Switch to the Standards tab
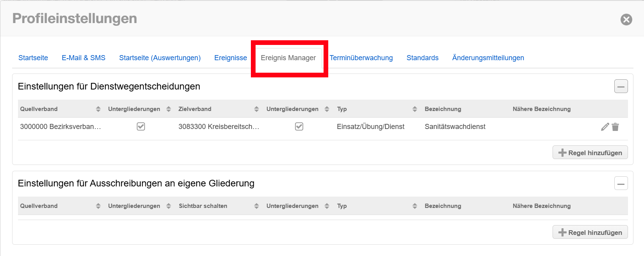The image size is (644, 256). [x=422, y=58]
